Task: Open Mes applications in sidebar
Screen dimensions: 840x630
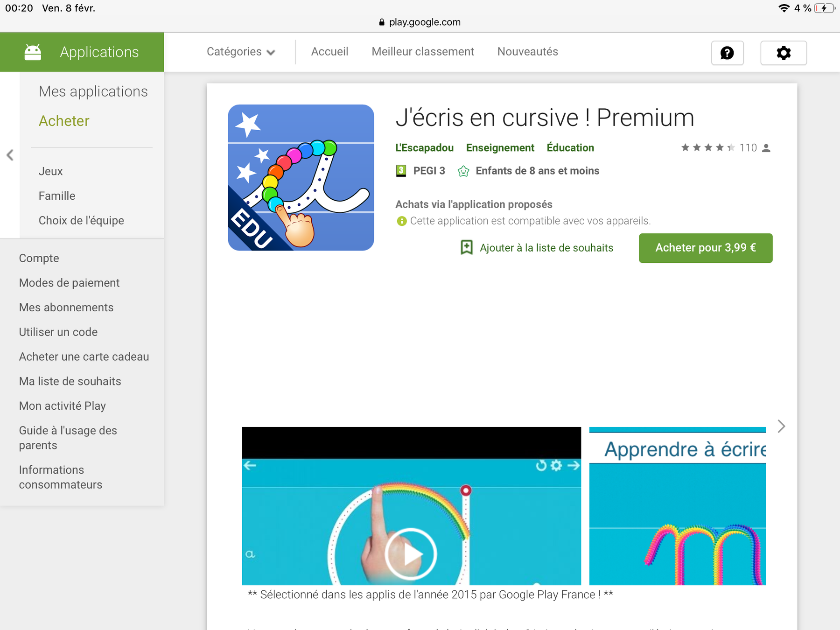Action: (x=93, y=91)
